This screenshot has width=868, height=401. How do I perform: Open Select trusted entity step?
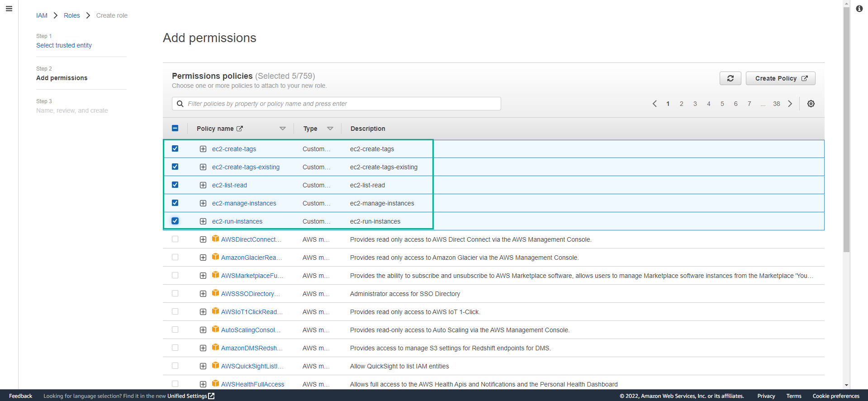[x=64, y=45]
